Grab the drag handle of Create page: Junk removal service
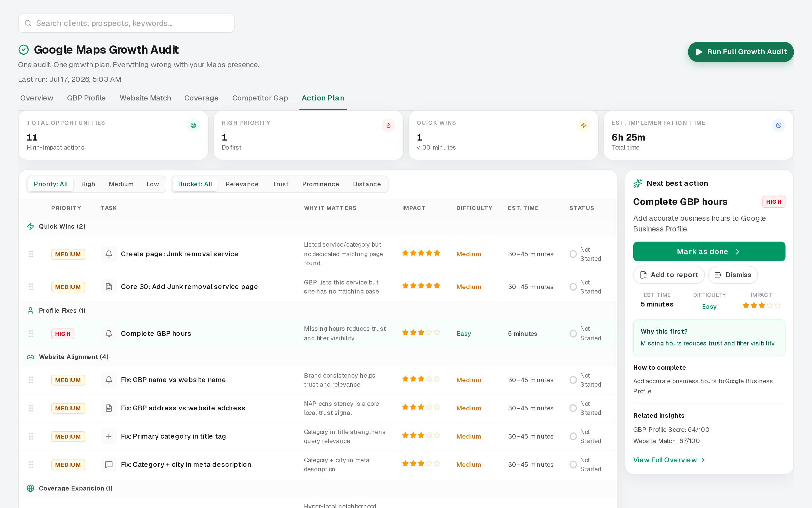 [31, 254]
